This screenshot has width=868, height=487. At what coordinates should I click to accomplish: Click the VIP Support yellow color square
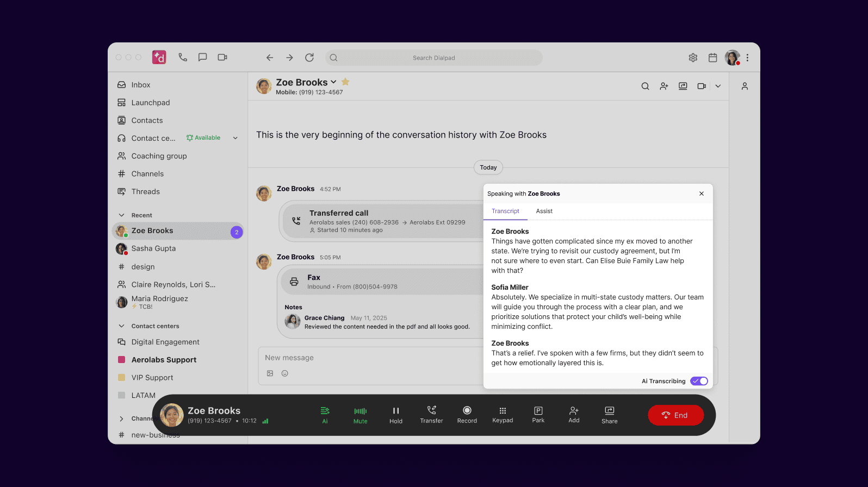pyautogui.click(x=122, y=378)
